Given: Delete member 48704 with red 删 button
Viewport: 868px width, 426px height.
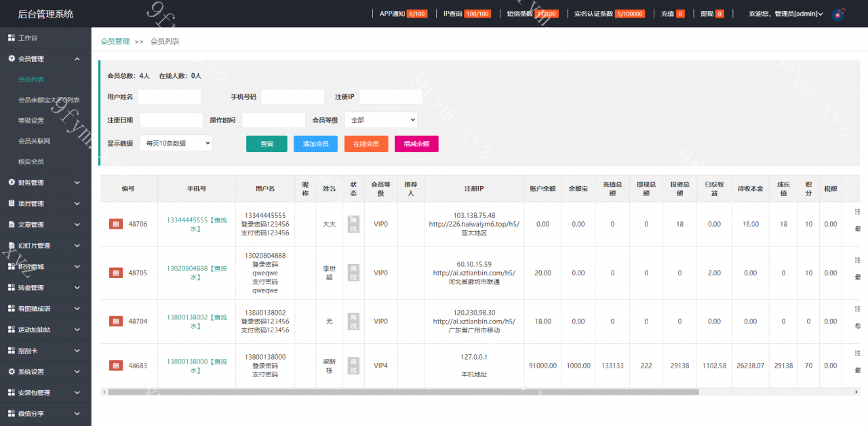Looking at the screenshot, I should pyautogui.click(x=116, y=322).
